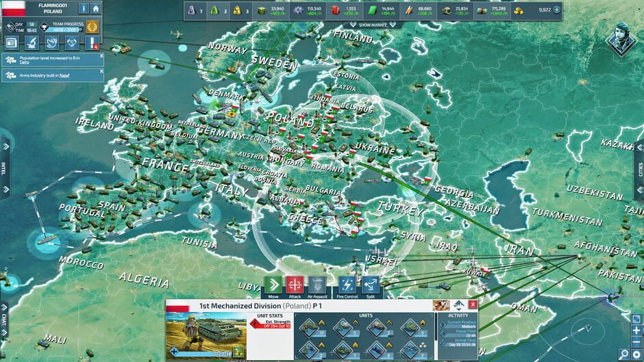Close the 1st Mechanized Division panel
Viewport: 644px width, 362px height.
coord(473,304)
